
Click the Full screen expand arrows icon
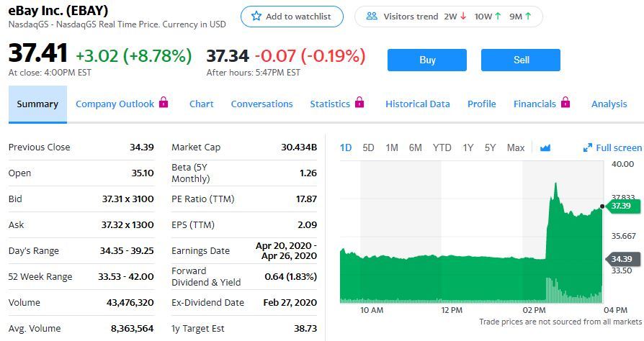point(588,147)
